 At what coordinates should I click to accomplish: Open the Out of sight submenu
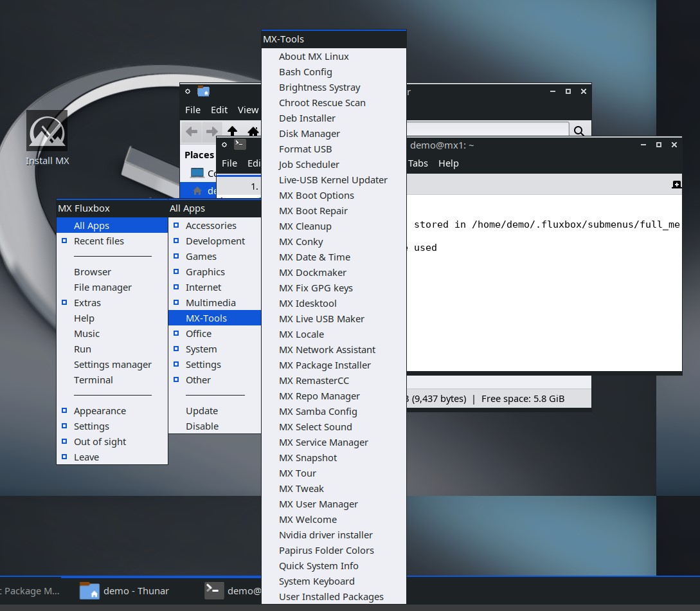click(112, 442)
